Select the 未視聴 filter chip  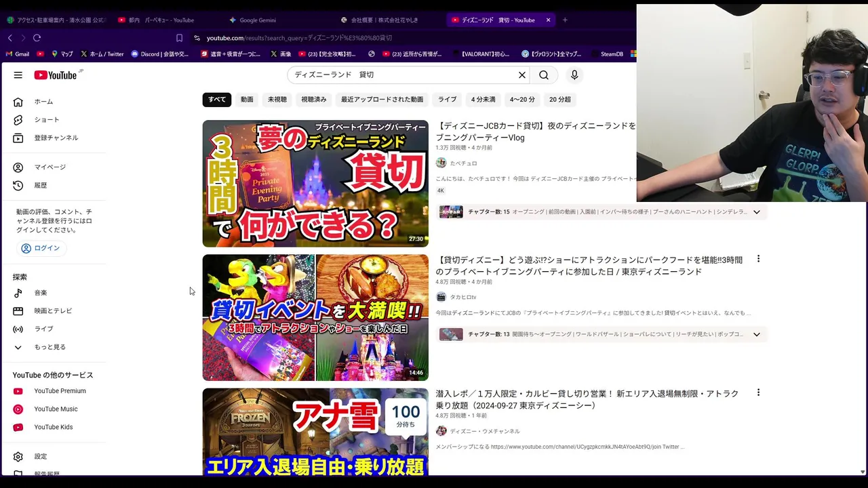coord(277,100)
